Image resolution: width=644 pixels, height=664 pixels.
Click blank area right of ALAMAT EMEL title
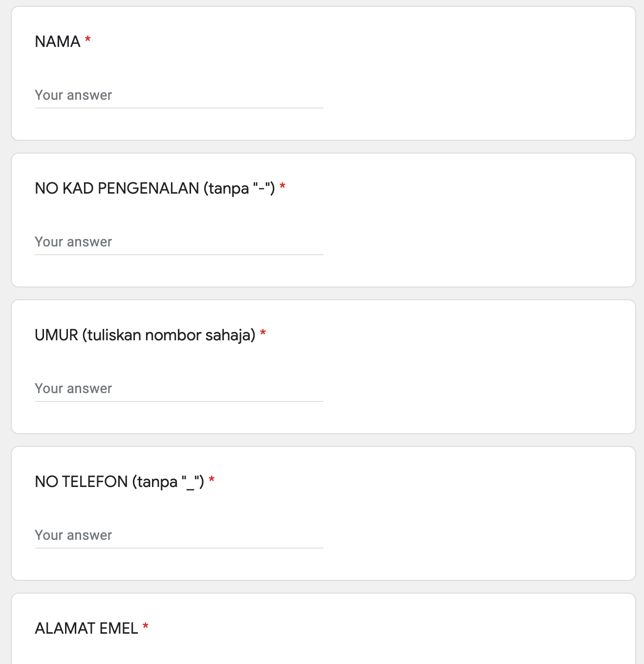391,628
